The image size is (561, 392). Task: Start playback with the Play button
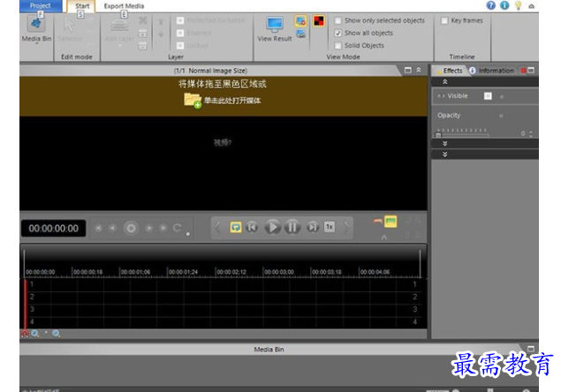[x=272, y=227]
